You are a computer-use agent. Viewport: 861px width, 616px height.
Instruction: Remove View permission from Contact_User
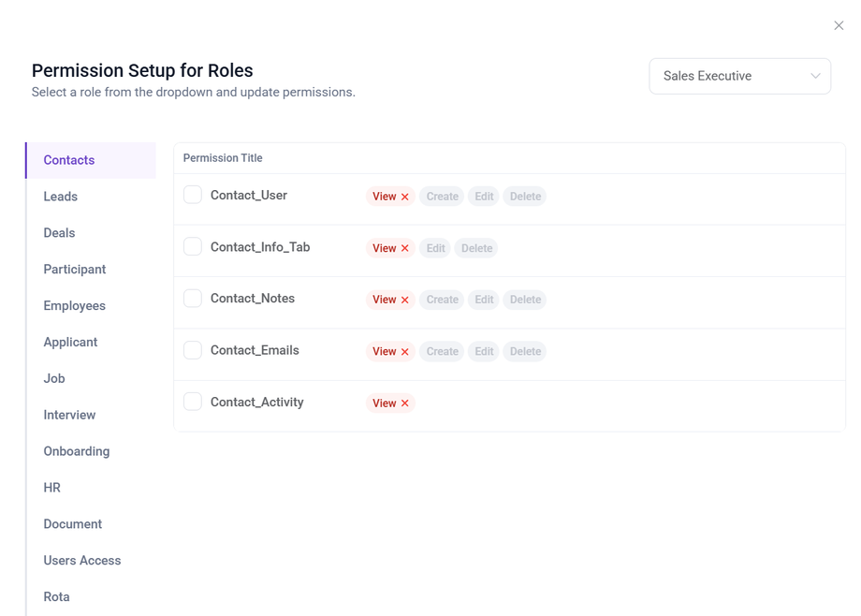point(405,197)
